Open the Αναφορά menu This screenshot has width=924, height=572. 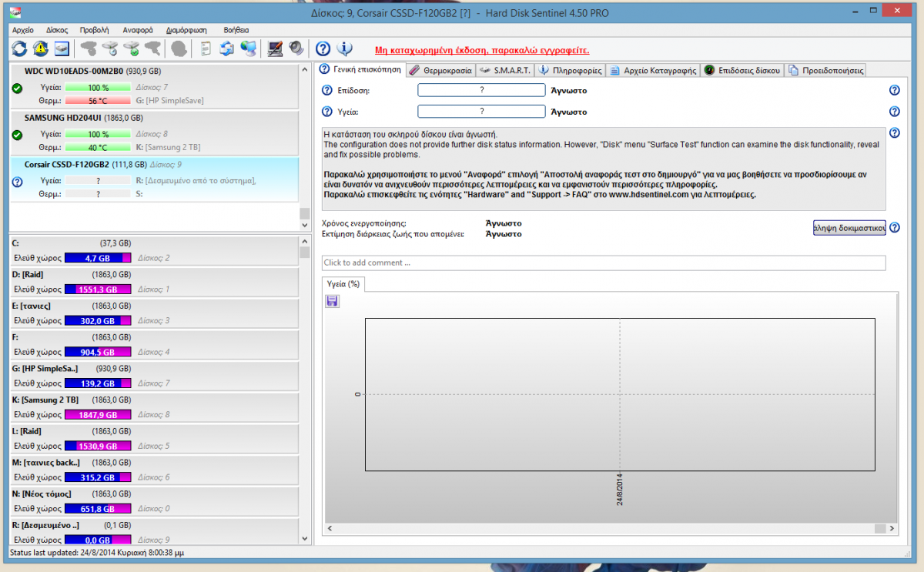[x=138, y=30]
